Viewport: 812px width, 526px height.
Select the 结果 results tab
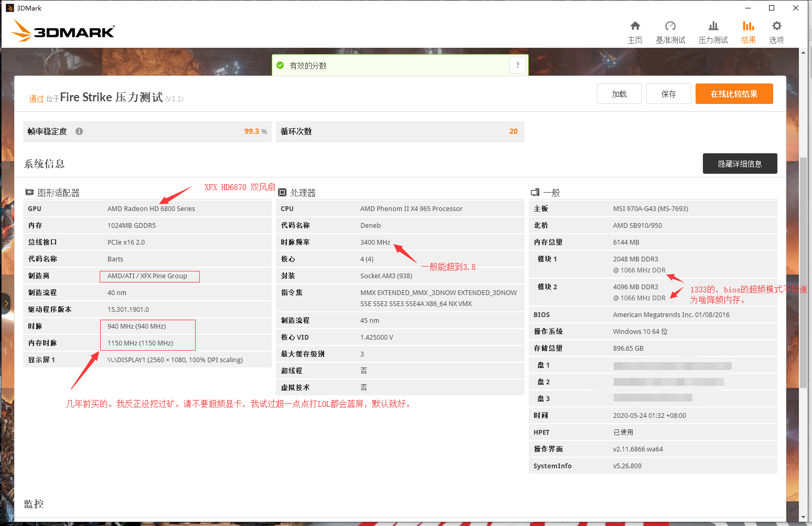pyautogui.click(x=749, y=33)
